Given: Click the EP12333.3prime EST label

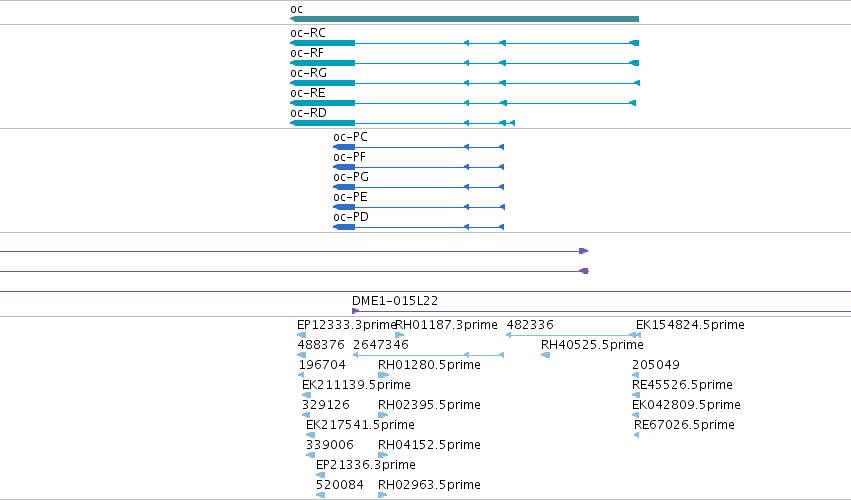Looking at the screenshot, I should pyautogui.click(x=347, y=325).
